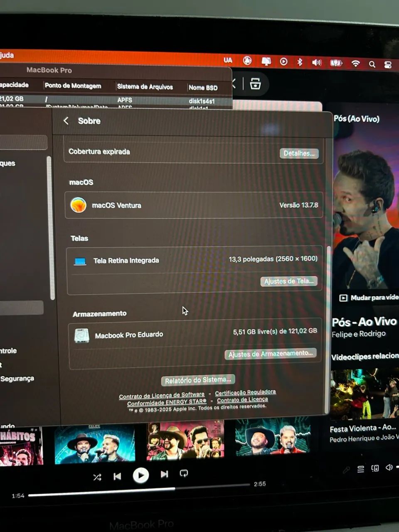
Task: Toggle shuffle in the Spotify player
Action: [x=97, y=477]
